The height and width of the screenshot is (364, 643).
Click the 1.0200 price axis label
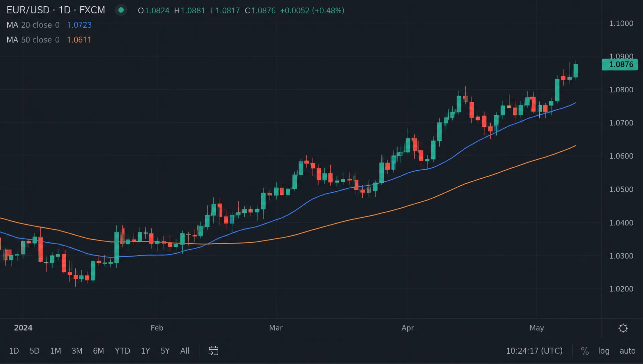click(x=621, y=289)
